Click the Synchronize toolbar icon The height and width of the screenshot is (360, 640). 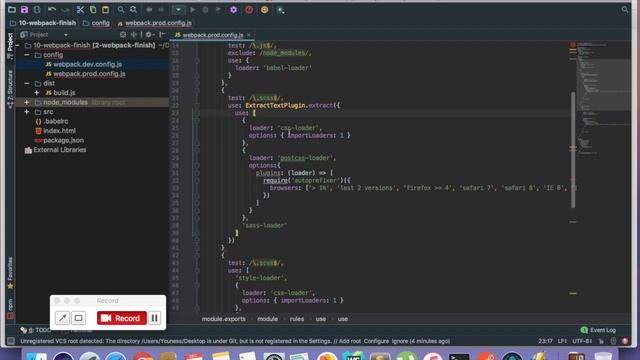pyautogui.click(x=37, y=10)
